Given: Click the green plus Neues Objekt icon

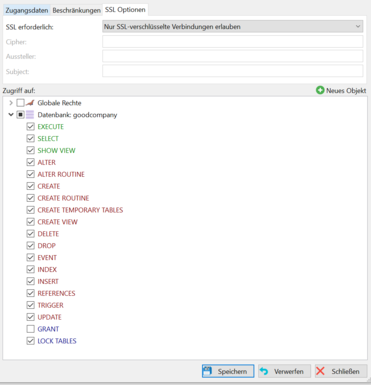Looking at the screenshot, I should pyautogui.click(x=320, y=90).
